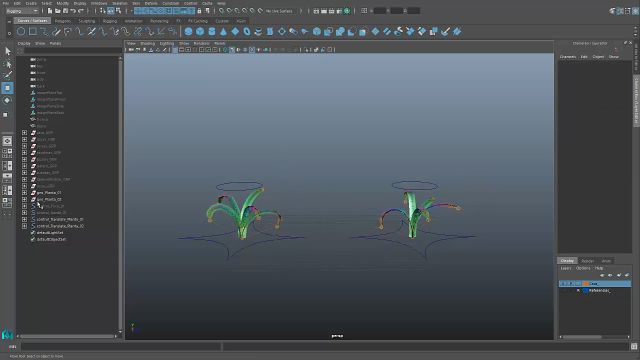
Task: Open the Channels menu in Channel Box
Action: pyautogui.click(x=568, y=57)
